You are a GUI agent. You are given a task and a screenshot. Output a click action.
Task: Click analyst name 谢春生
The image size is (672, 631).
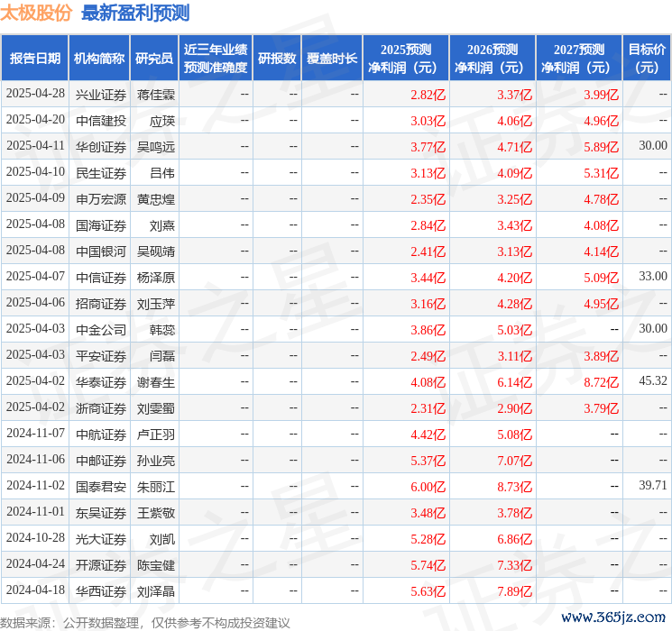coord(156,382)
